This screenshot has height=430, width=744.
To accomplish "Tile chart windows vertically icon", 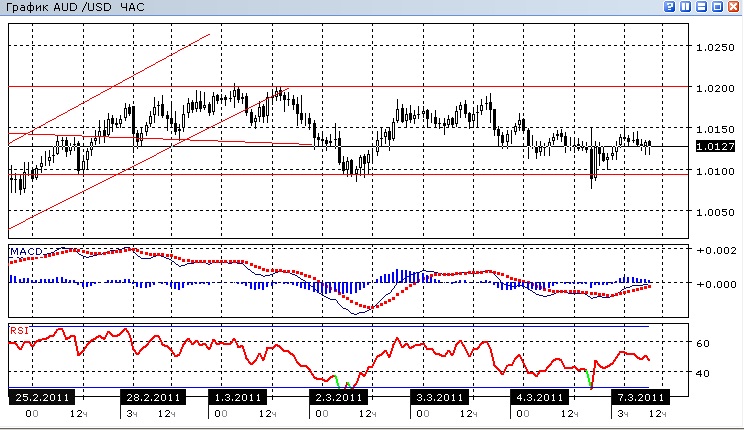I will point(686,7).
